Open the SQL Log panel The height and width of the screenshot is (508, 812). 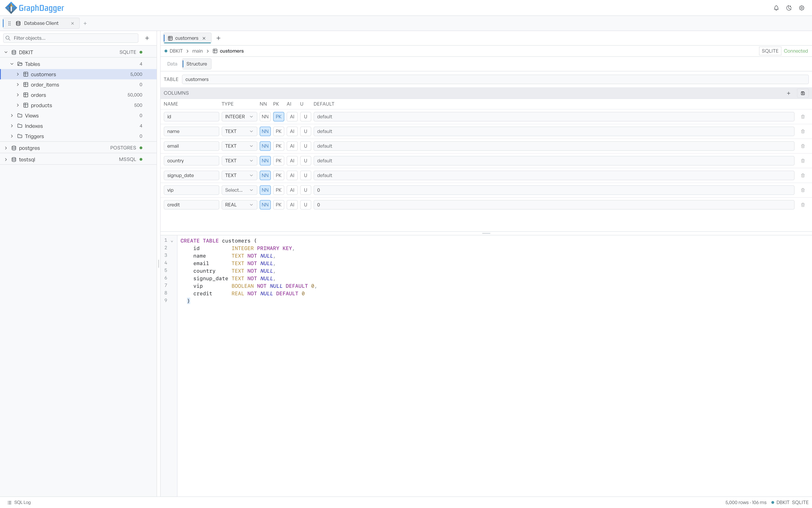point(19,502)
